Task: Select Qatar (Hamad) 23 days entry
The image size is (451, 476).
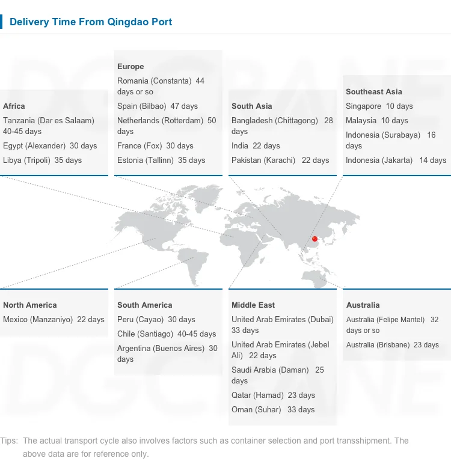Action: click(x=273, y=395)
